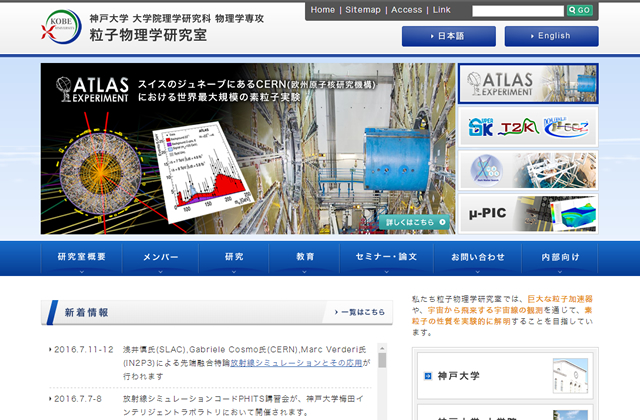Open the 教育 menu

point(304,259)
